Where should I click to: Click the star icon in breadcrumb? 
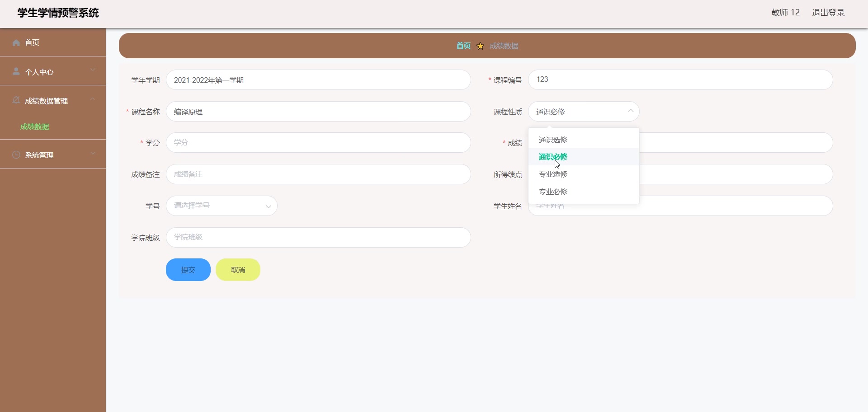[x=480, y=46]
